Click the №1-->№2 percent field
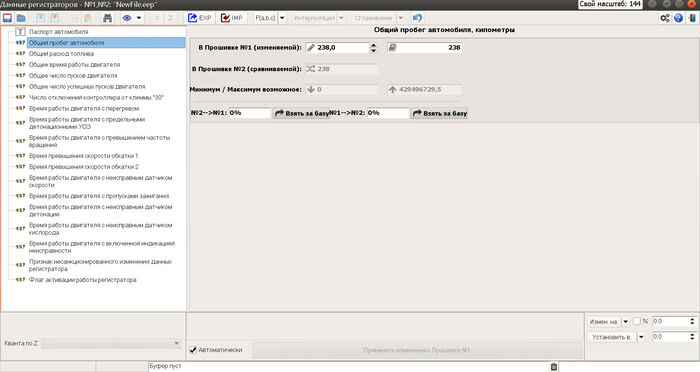Image resolution: width=700 pixels, height=372 pixels. tap(388, 113)
